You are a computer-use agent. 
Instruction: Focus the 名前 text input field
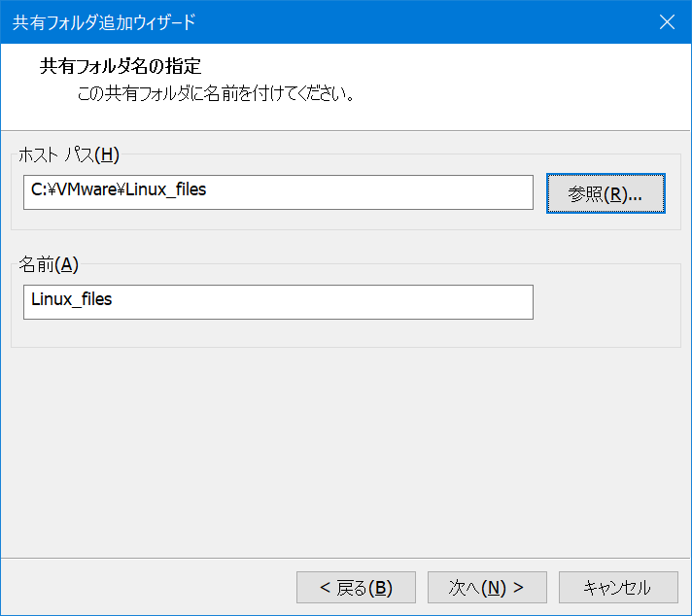pyautogui.click(x=278, y=302)
